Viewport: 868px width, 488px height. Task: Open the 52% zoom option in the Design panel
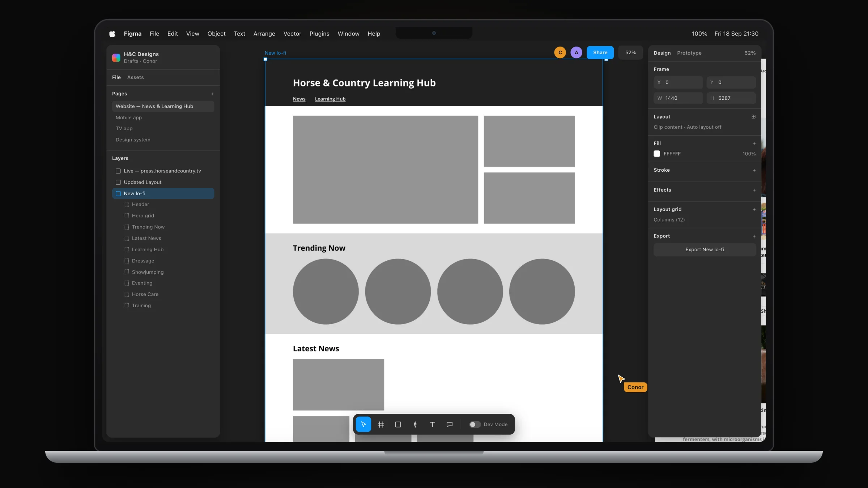(750, 53)
